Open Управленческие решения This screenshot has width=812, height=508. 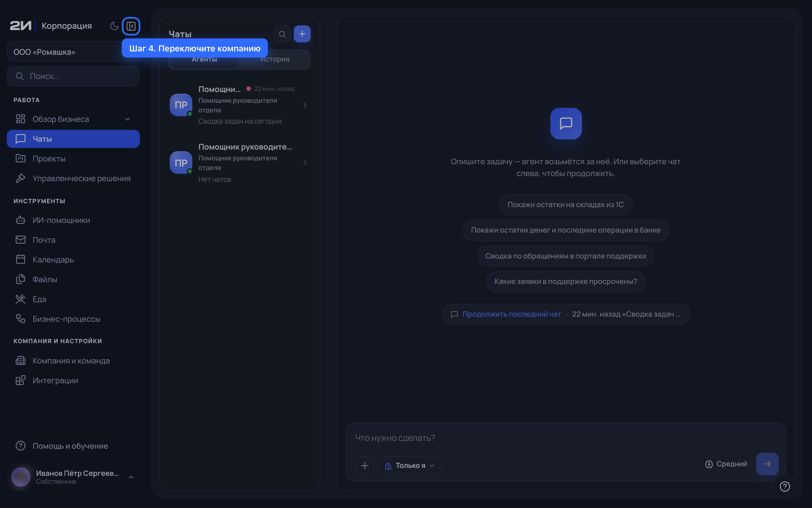coord(73,178)
